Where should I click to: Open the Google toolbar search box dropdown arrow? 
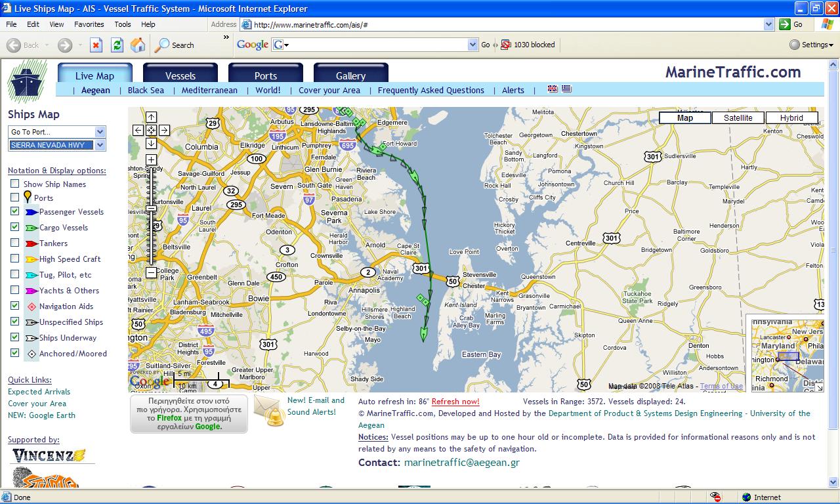472,45
